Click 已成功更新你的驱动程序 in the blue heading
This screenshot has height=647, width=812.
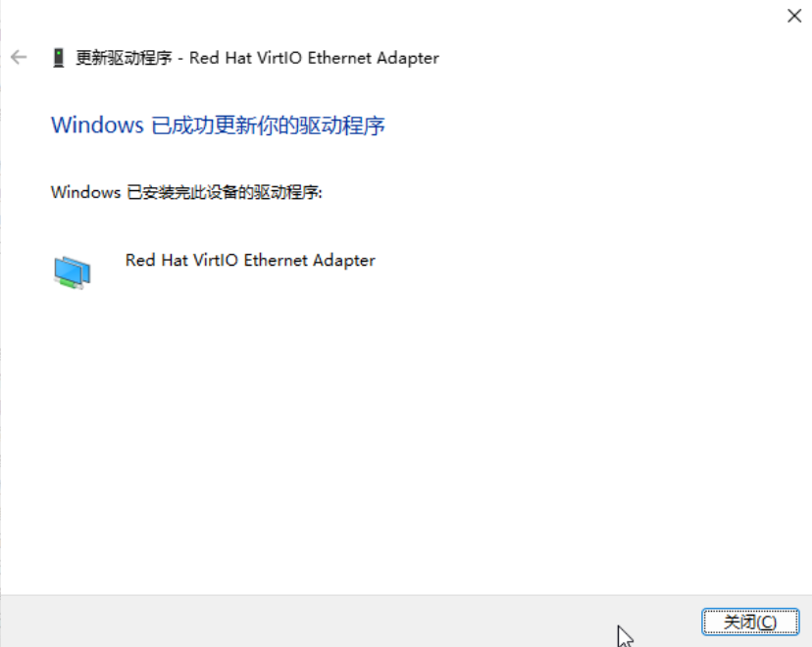pos(269,125)
